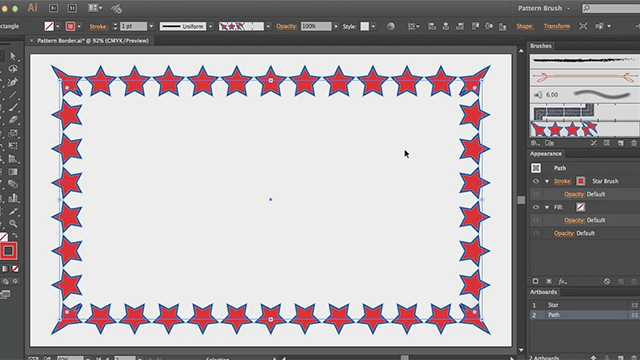Open the opacity slider arrow
The width and height of the screenshot is (640, 360).
(x=336, y=27)
